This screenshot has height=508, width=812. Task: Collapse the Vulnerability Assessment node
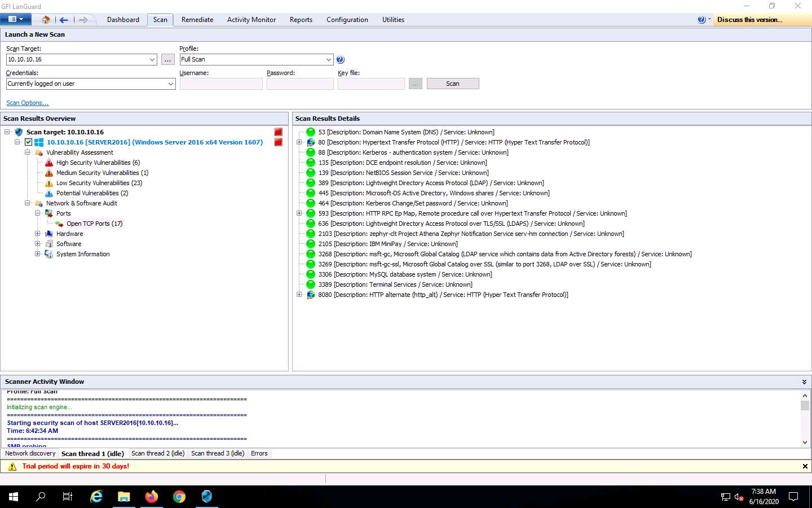pyautogui.click(x=27, y=152)
